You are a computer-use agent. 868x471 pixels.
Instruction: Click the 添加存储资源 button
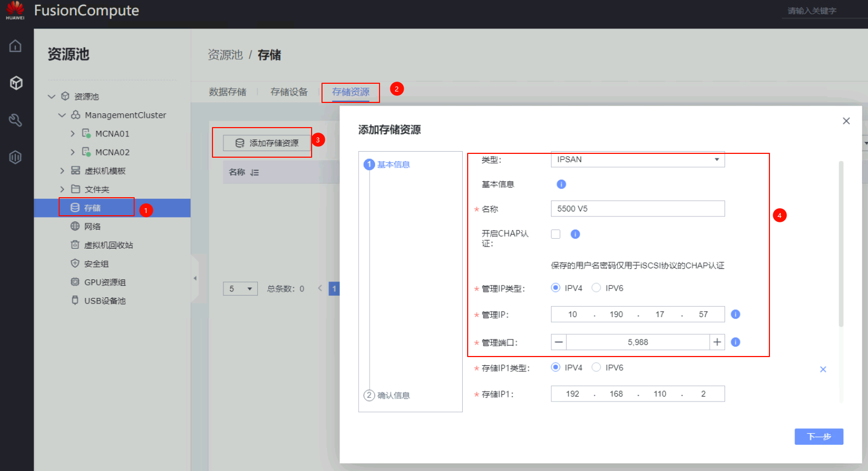click(267, 143)
